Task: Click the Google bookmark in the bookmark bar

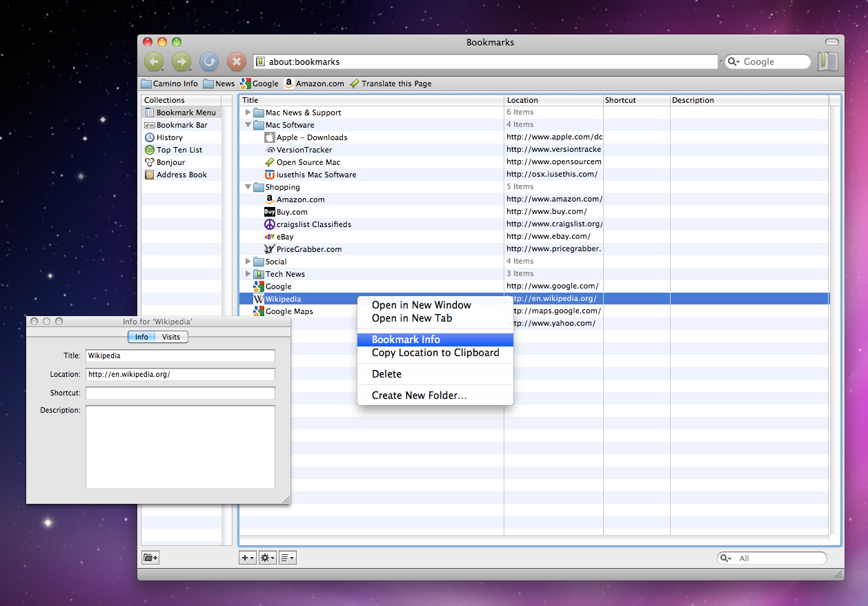Action: [x=259, y=84]
